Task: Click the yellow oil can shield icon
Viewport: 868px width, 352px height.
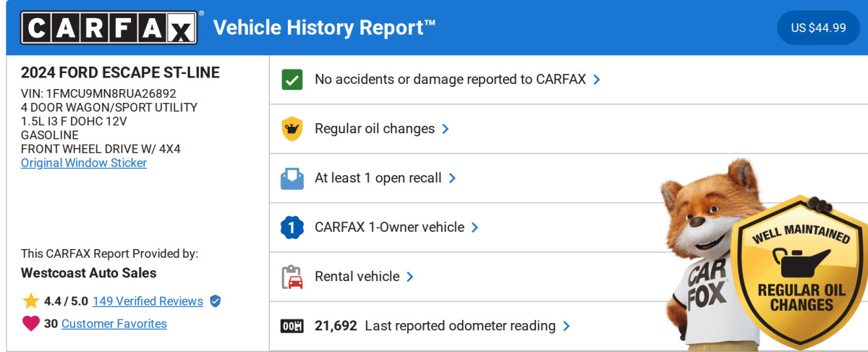Action: click(292, 129)
